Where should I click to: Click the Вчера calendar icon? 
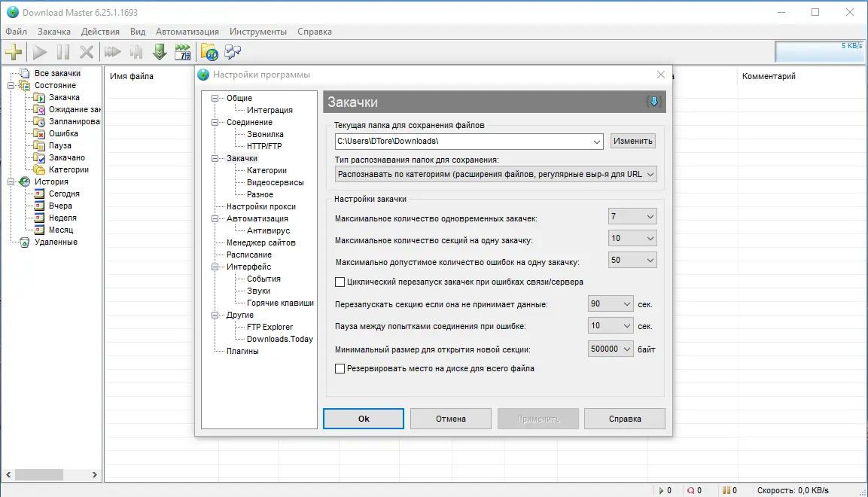[38, 206]
